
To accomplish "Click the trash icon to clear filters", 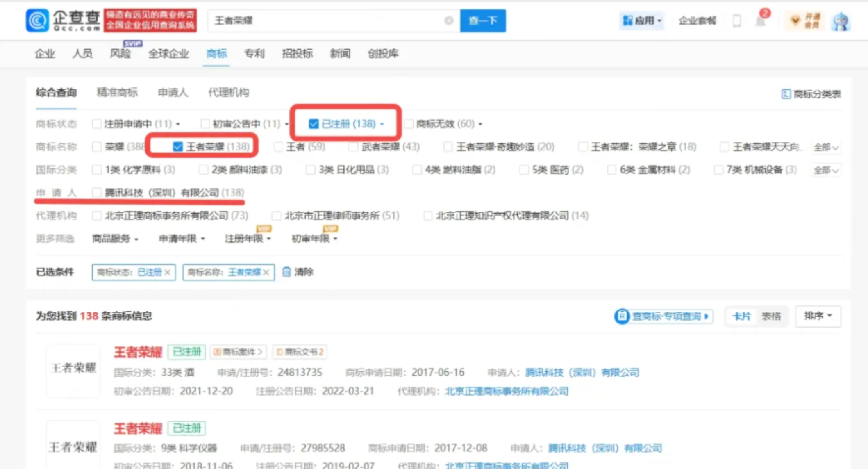I will pos(286,272).
